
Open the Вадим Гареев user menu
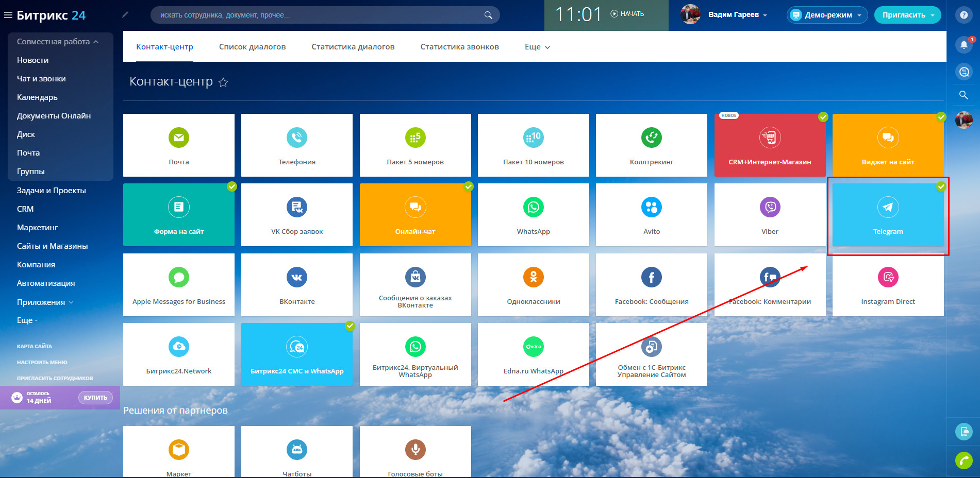pos(738,15)
